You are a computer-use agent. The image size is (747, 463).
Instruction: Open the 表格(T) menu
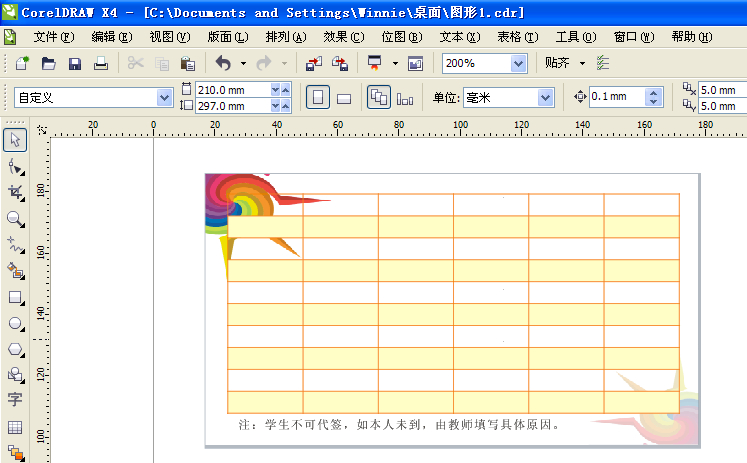(518, 37)
